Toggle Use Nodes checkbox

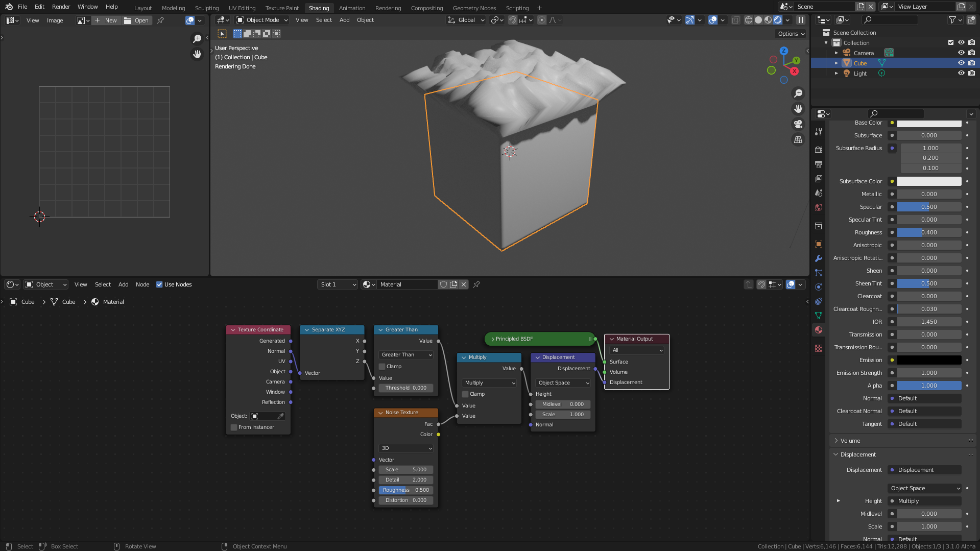(159, 284)
